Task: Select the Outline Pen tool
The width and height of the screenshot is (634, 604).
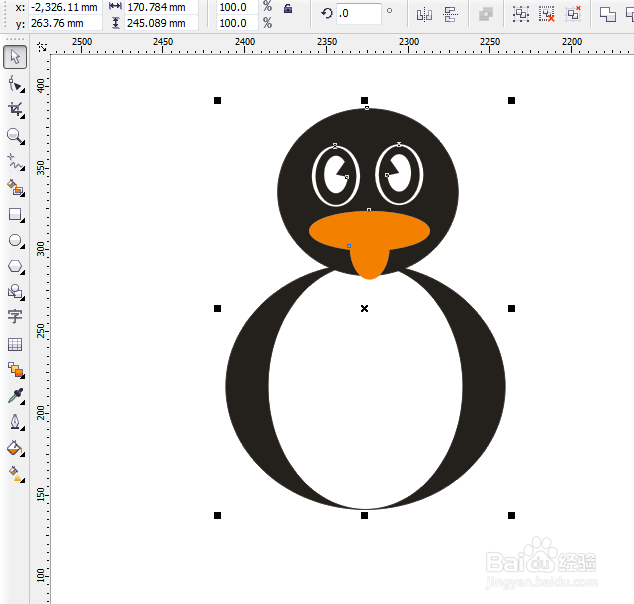Action: (x=15, y=422)
